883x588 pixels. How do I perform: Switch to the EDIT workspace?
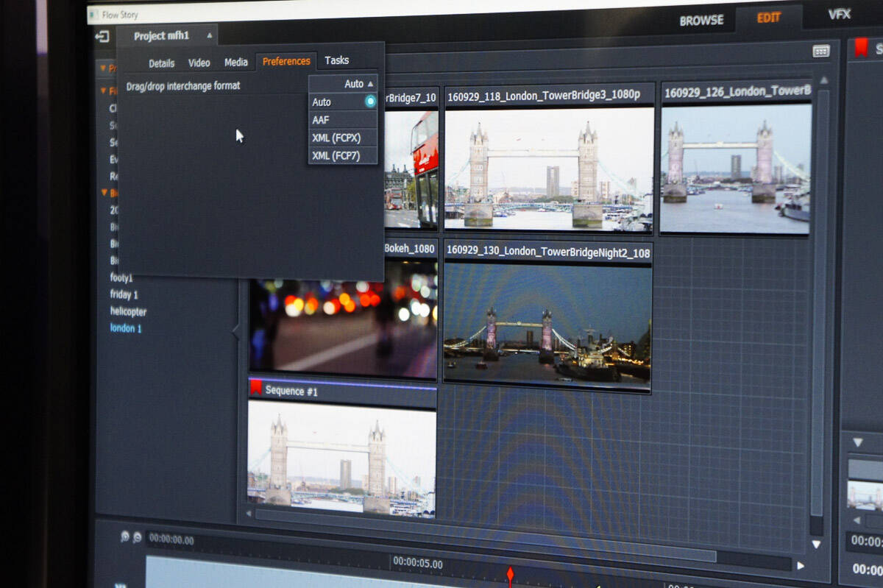(768, 18)
